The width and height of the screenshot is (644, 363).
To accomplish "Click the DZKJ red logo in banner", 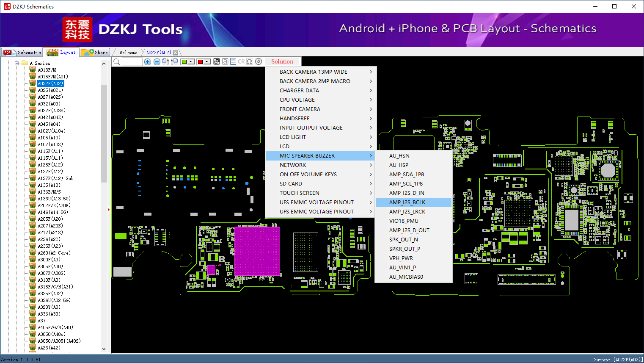I will click(x=77, y=30).
